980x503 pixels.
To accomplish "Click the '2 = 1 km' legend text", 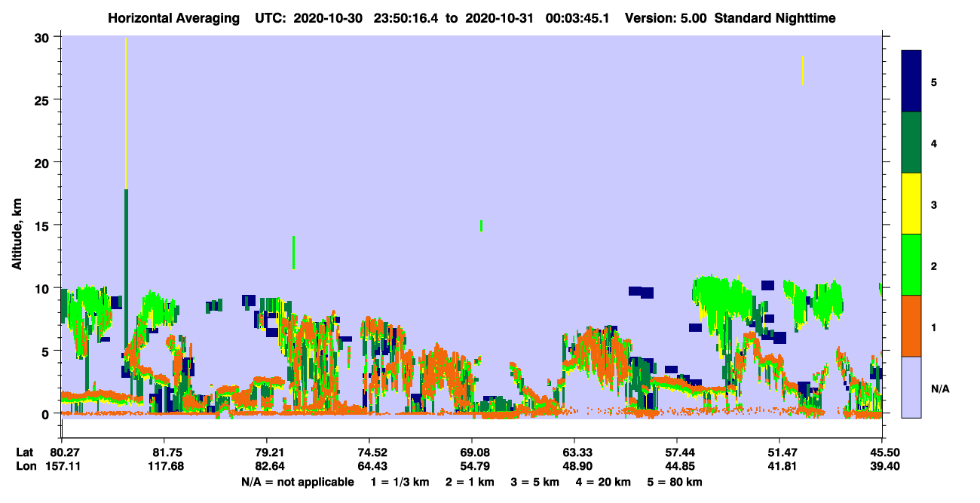I will [469, 482].
